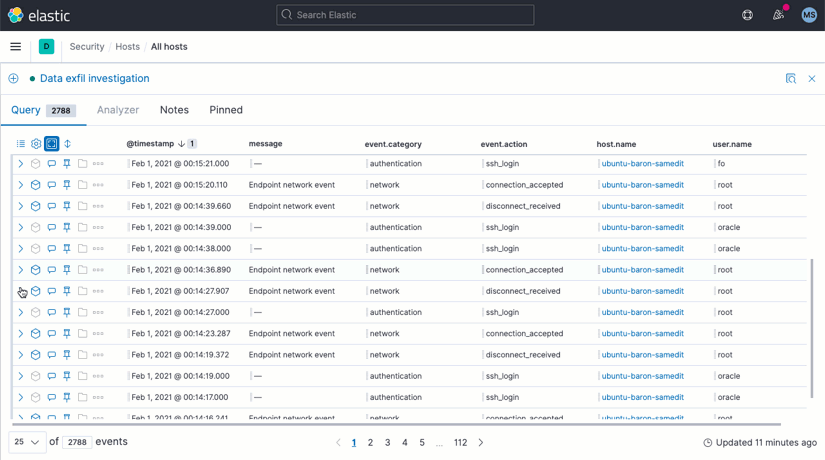Add the 00:14:27.000 event to a case

click(x=83, y=312)
